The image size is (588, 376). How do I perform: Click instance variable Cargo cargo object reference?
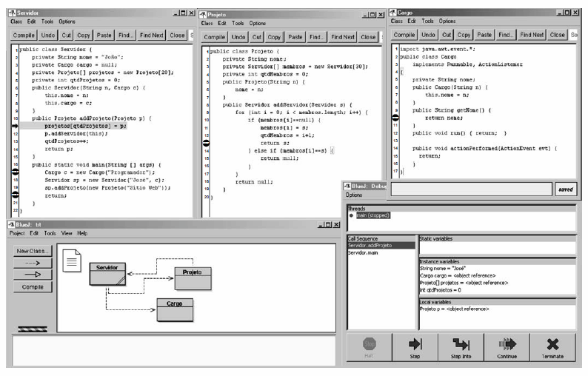point(458,275)
